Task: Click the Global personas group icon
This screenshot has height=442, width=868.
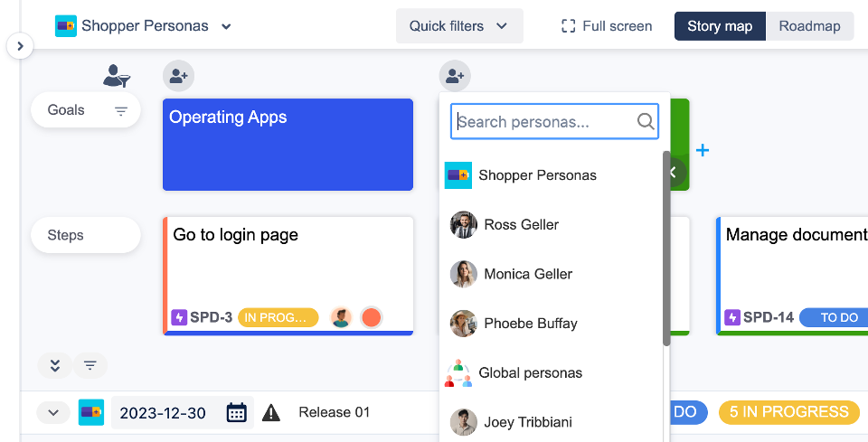Action: (458, 372)
